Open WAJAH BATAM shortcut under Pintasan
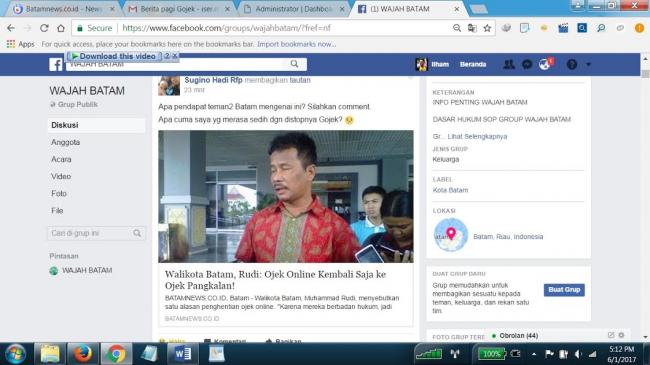Viewport: 650px width, 365px height. (x=87, y=270)
